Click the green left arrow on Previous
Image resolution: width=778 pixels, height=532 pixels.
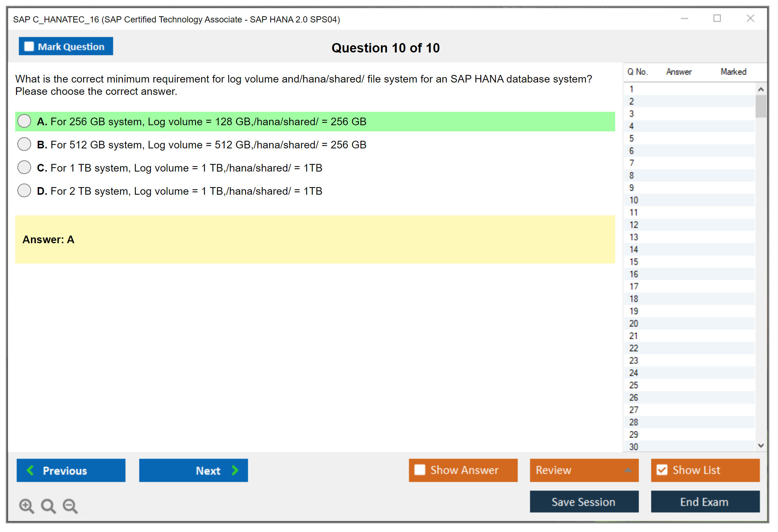pos(30,470)
